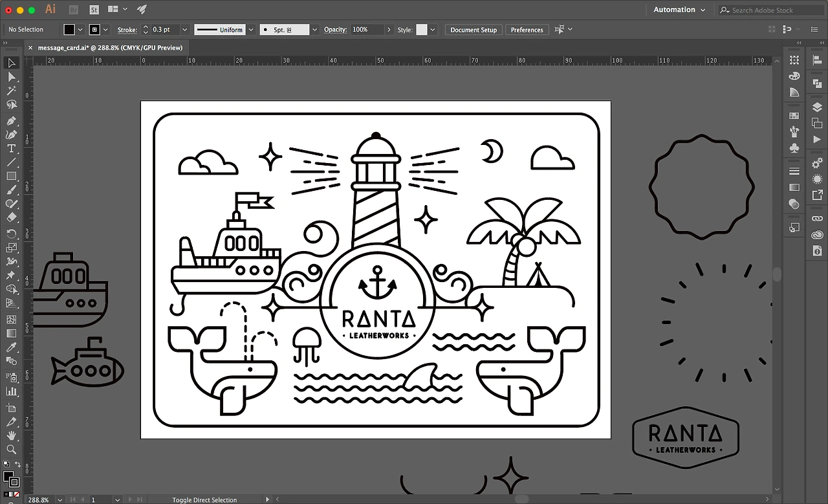Open the Creative Cloud Libraries panel
Viewport: 828px width, 504px height.
pos(818,235)
